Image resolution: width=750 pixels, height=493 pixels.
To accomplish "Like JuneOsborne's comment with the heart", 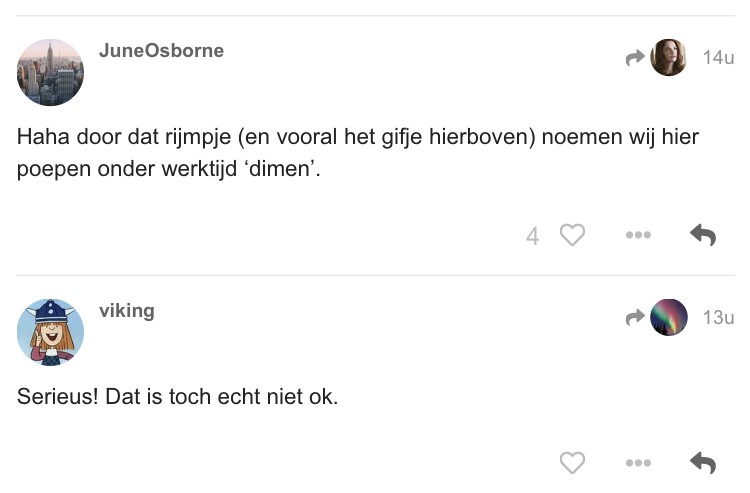I will click(x=572, y=235).
